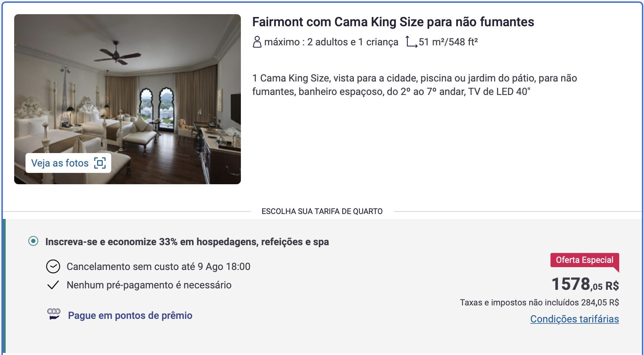The height and width of the screenshot is (355, 644).
Task: Open the Condições tarifárias link
Action: tap(574, 319)
